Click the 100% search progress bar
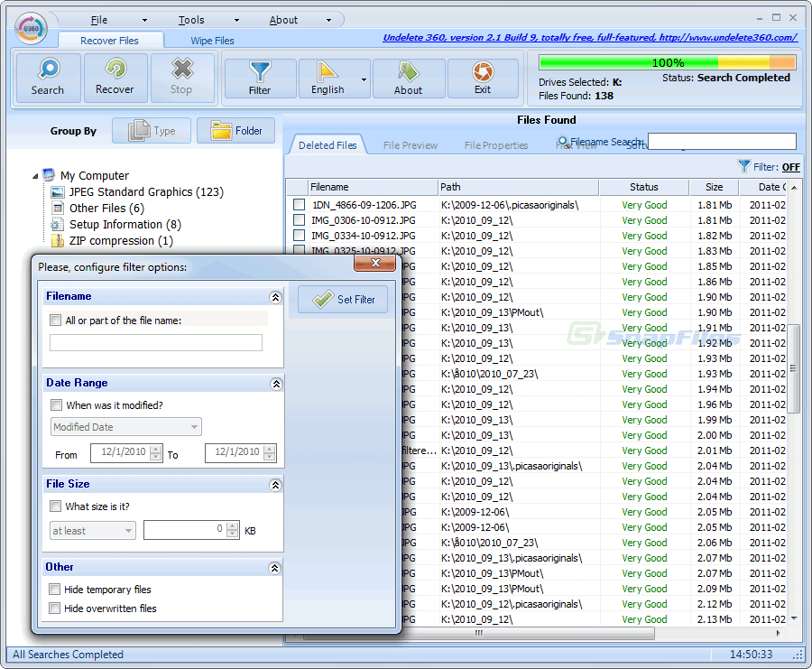 [667, 62]
